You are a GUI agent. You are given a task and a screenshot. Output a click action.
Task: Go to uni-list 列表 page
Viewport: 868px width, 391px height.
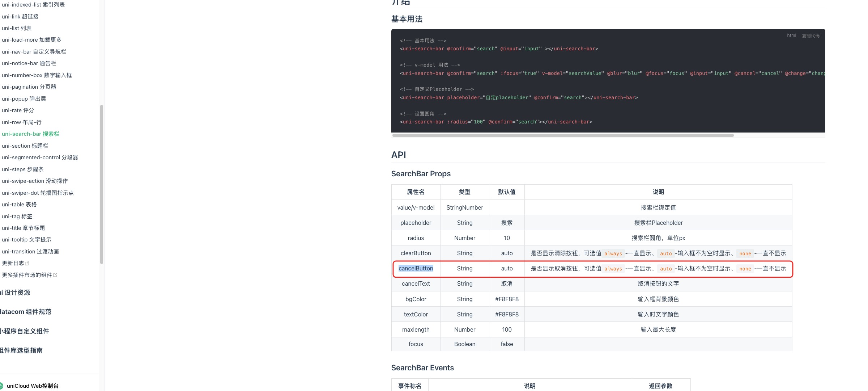click(x=17, y=28)
